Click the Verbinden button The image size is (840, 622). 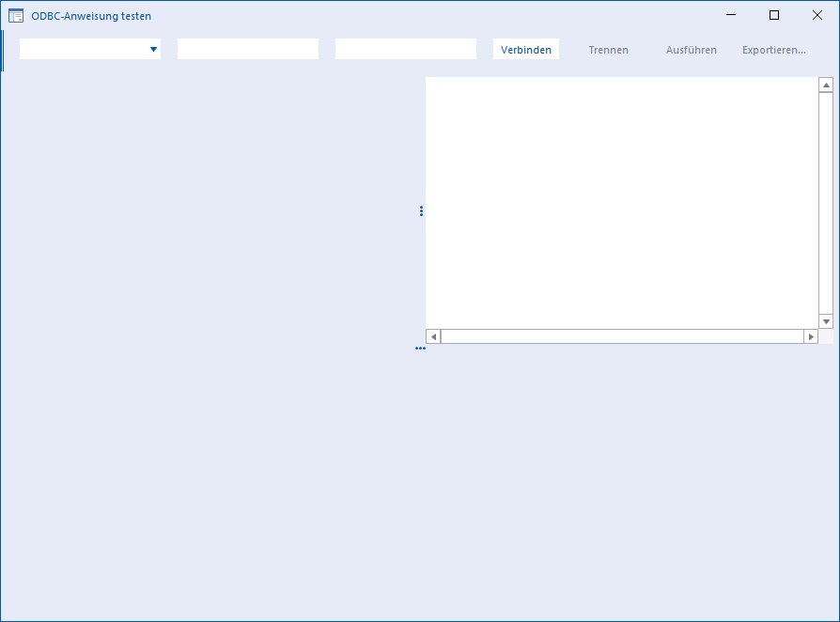(526, 49)
